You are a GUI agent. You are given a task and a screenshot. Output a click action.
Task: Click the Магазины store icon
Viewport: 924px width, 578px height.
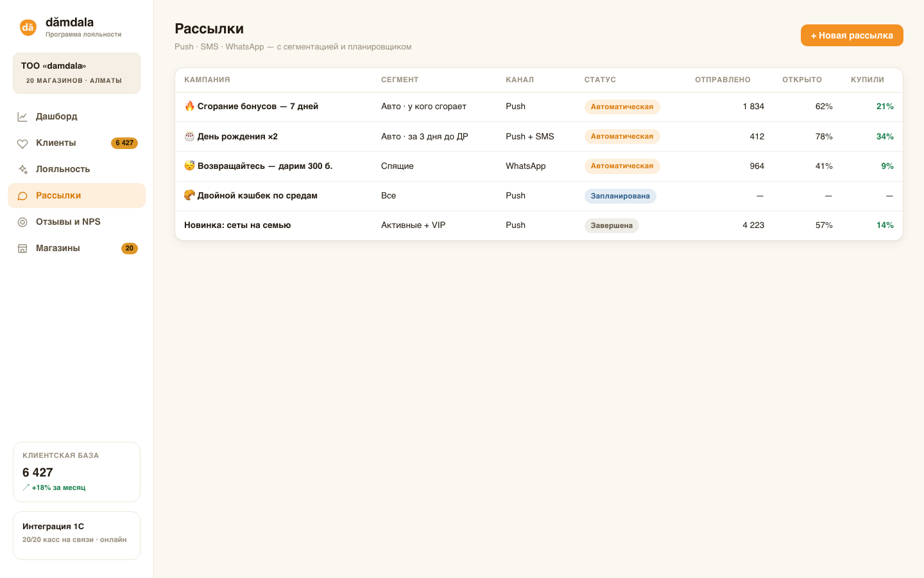pyautogui.click(x=22, y=249)
